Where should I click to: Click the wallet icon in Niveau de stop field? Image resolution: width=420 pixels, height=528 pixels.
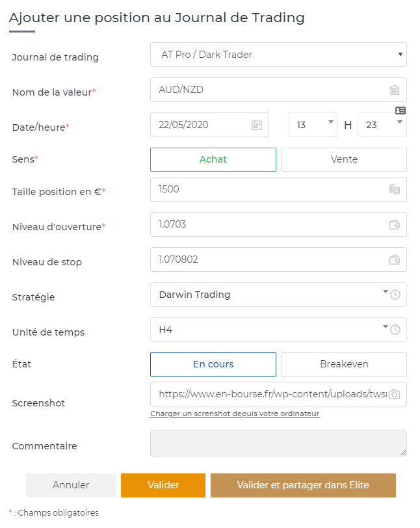coord(397,259)
